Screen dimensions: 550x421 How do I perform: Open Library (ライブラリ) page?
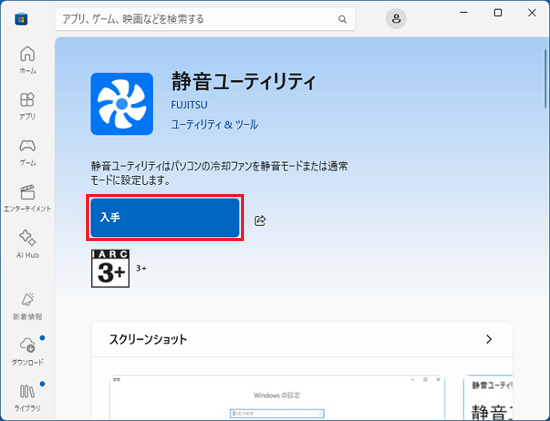(27, 397)
